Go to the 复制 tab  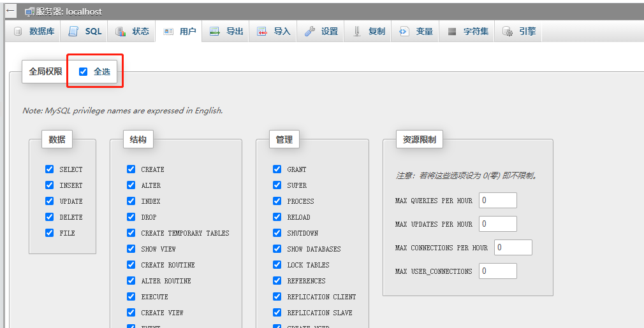(367, 32)
